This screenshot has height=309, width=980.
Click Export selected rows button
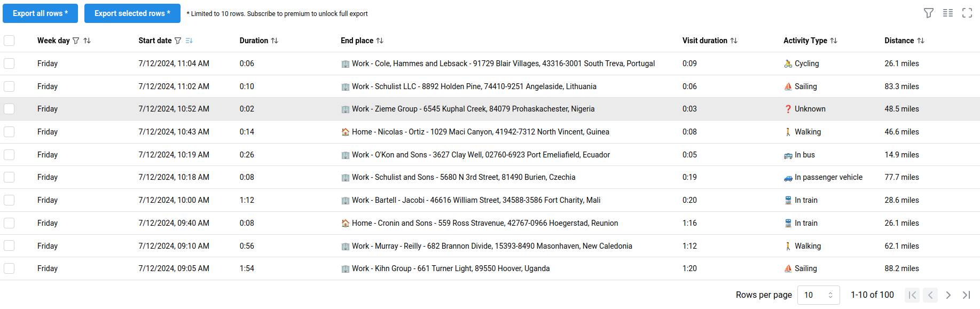(132, 13)
